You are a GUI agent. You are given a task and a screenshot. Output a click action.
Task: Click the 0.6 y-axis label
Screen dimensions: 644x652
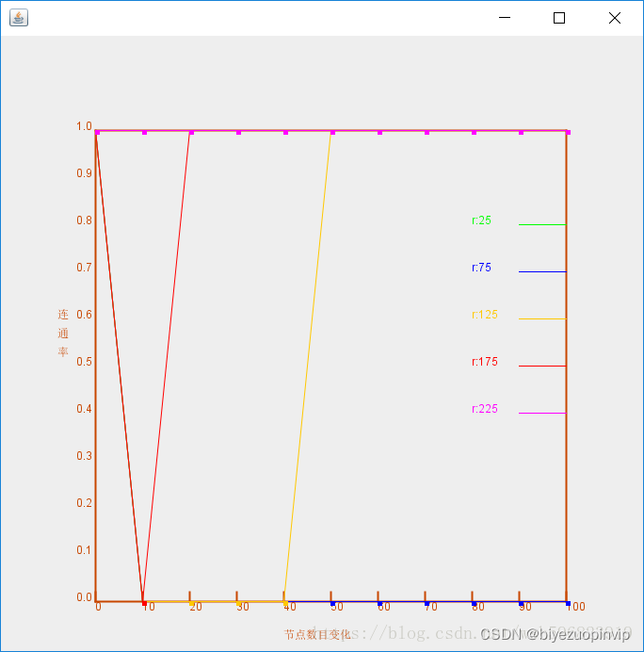point(84,315)
